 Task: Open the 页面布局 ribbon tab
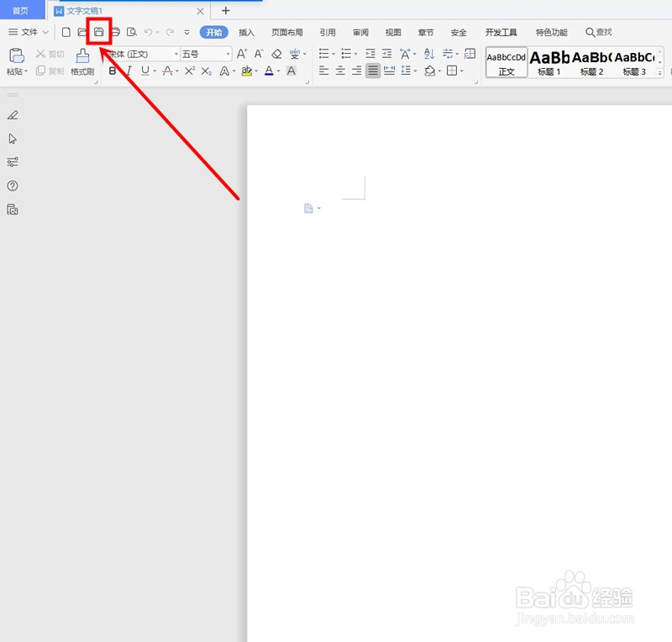point(287,32)
